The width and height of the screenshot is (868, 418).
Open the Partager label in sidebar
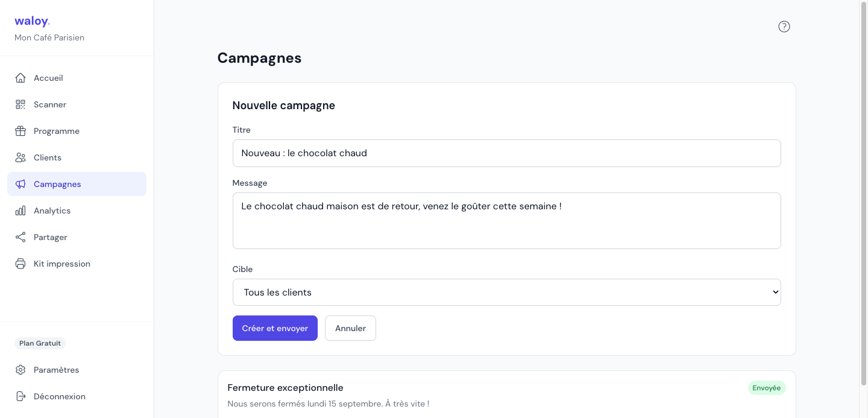click(x=51, y=237)
